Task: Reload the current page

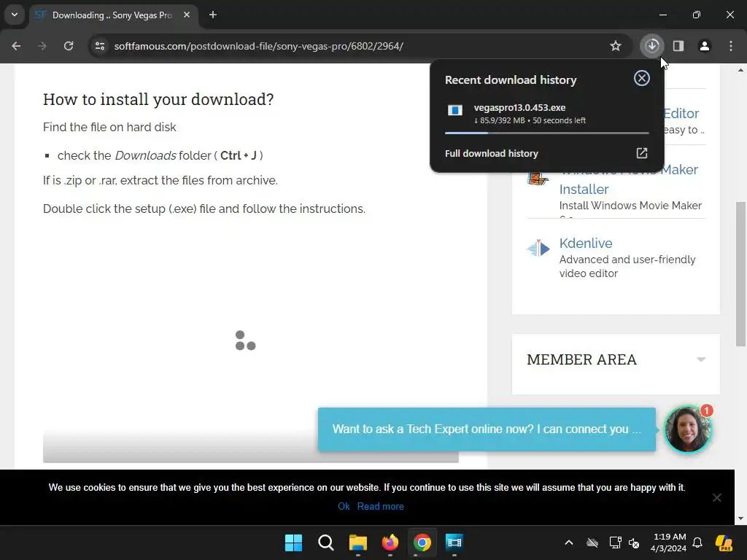Action: (x=69, y=46)
